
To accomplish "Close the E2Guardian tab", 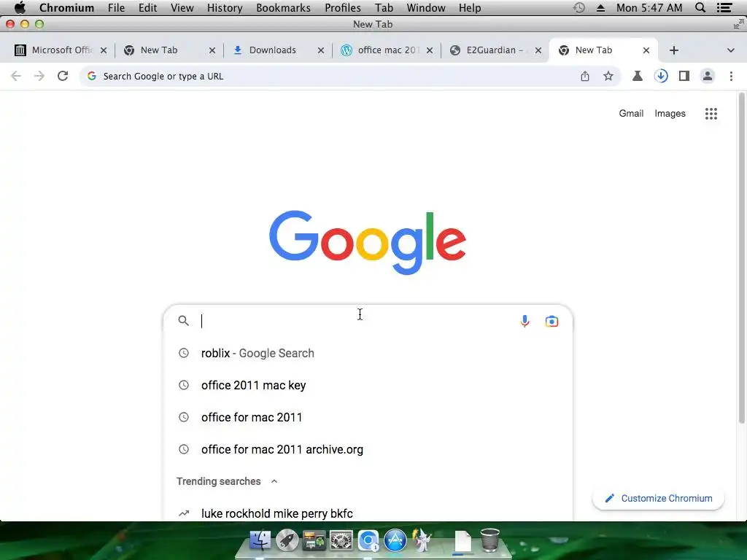I will [538, 50].
